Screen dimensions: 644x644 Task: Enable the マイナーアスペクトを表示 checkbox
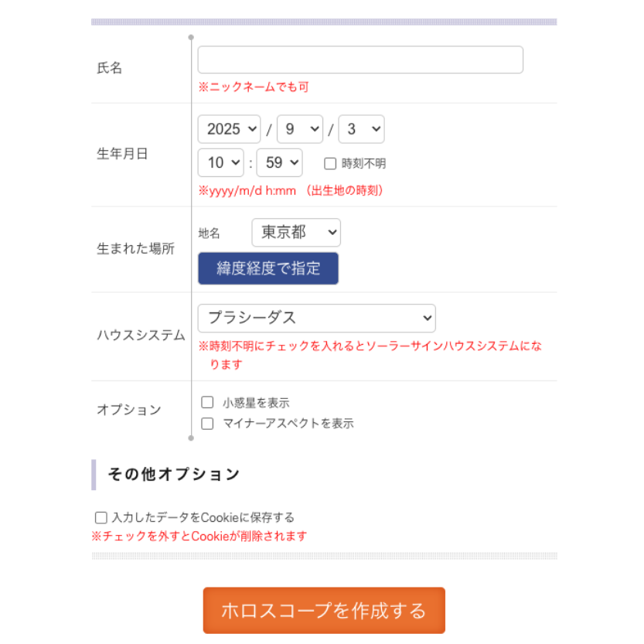207,424
